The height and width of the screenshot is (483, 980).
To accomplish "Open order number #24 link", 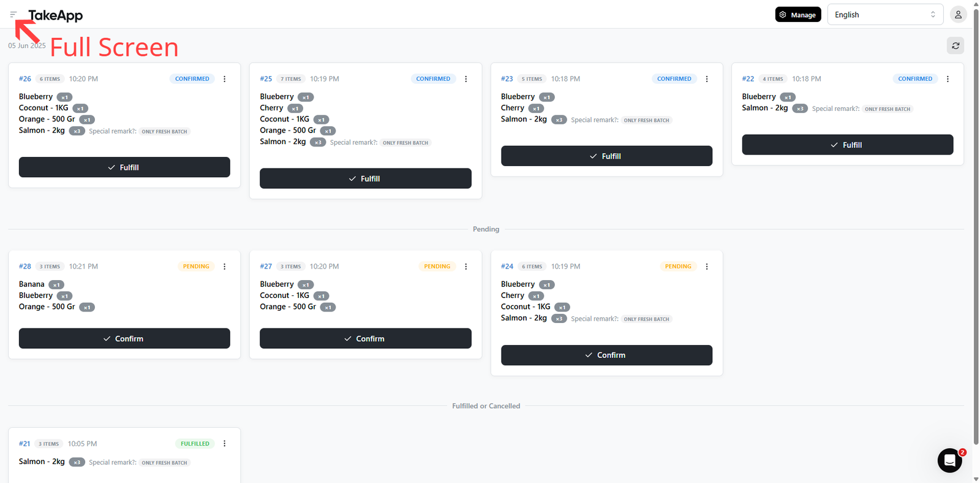I will pyautogui.click(x=507, y=267).
